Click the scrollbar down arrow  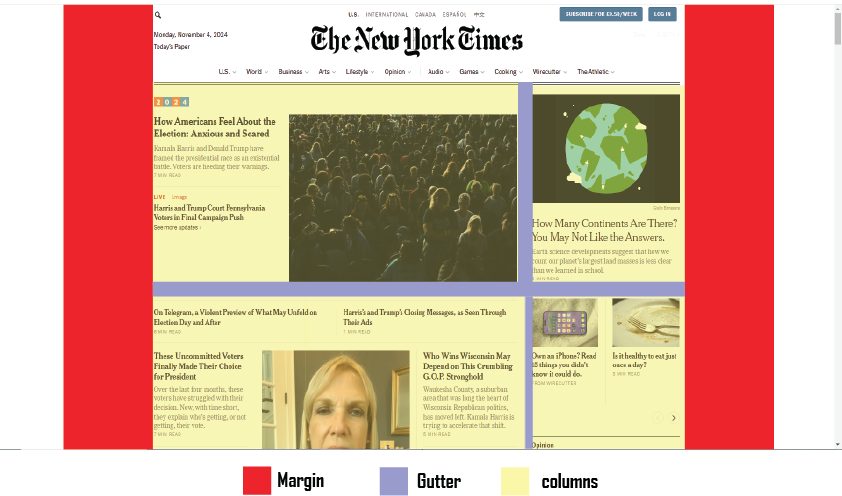click(836, 444)
